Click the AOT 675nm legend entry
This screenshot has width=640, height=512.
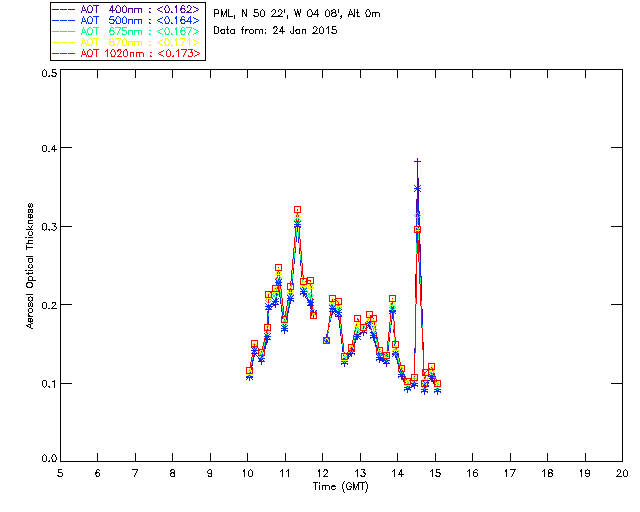coord(126,31)
